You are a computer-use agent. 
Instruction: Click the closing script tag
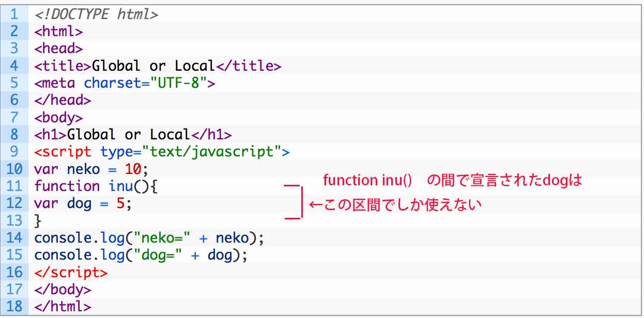click(71, 272)
